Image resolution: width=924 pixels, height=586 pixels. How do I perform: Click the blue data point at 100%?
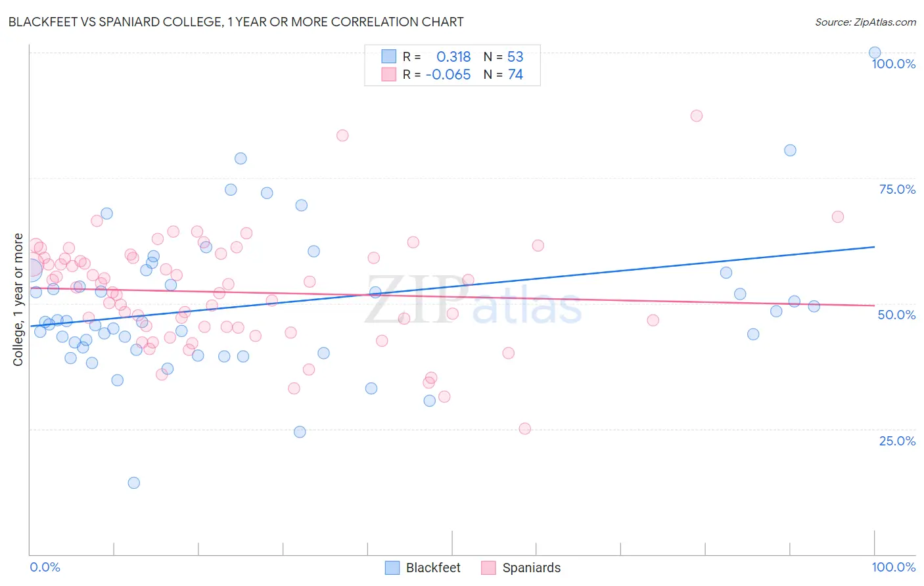pos(875,53)
